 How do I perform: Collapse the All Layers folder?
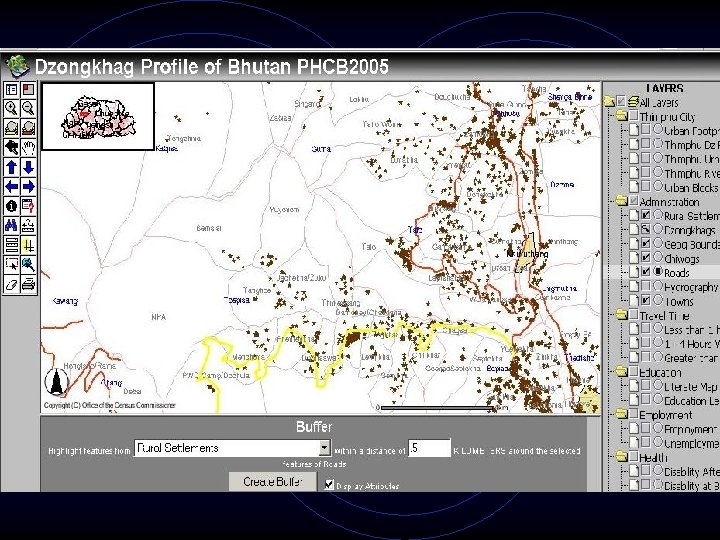(609, 101)
